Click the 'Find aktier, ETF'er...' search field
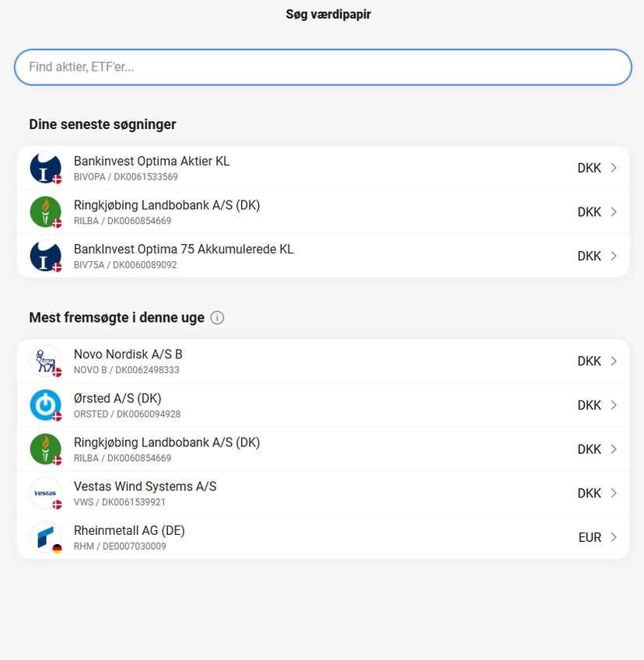 point(323,67)
